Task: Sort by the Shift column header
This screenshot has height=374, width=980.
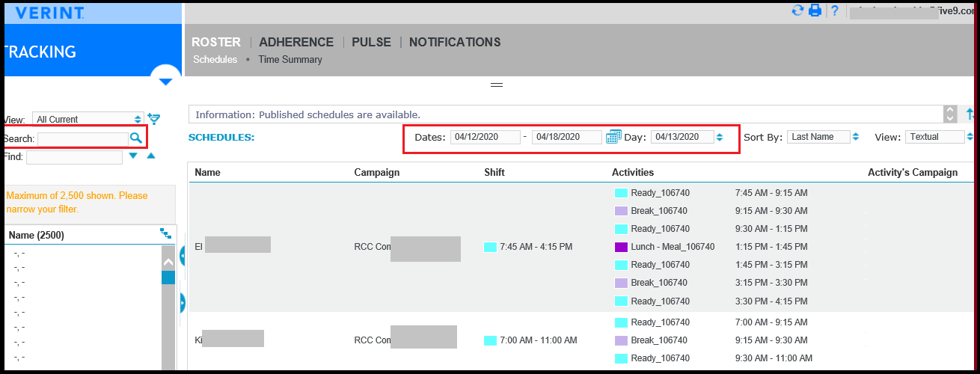Action: tap(494, 173)
